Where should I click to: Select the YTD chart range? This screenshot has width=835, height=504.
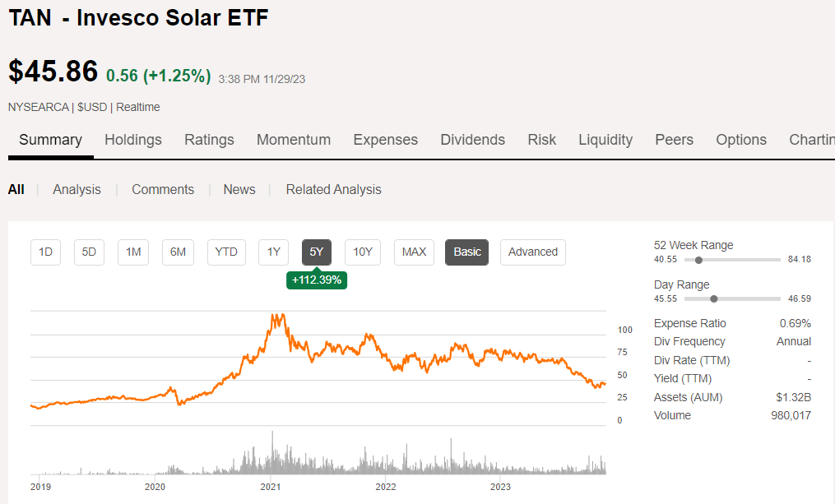click(226, 252)
